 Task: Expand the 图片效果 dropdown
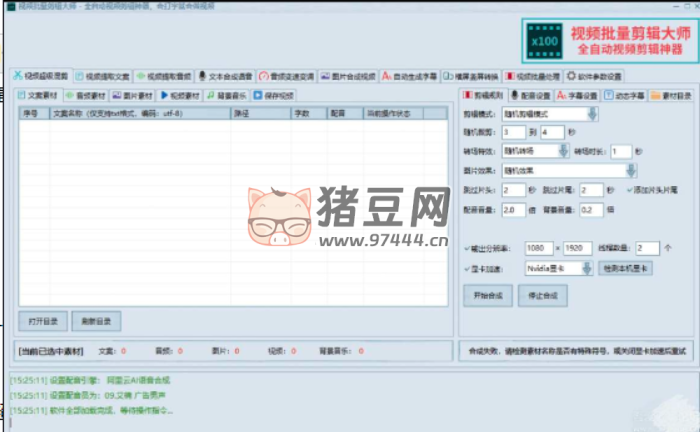click(x=630, y=170)
